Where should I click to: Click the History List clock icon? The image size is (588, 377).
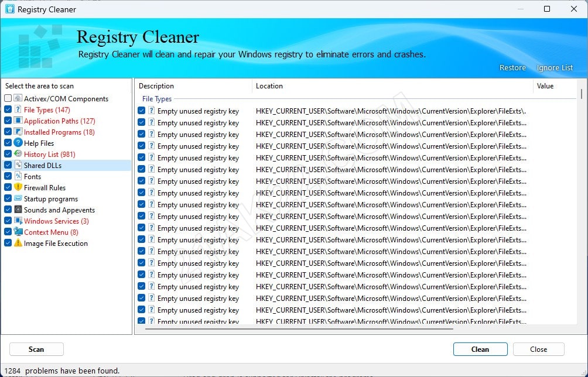coord(18,154)
